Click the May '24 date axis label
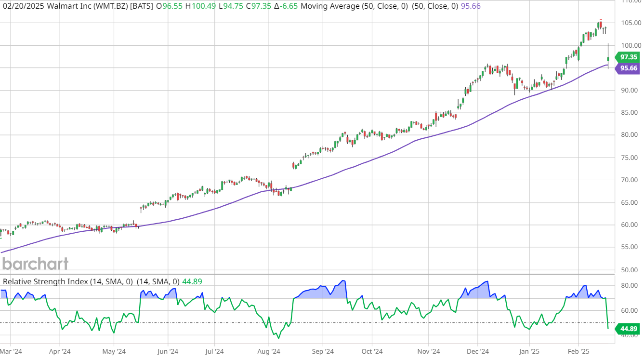The width and height of the screenshot is (644, 358). (x=114, y=351)
